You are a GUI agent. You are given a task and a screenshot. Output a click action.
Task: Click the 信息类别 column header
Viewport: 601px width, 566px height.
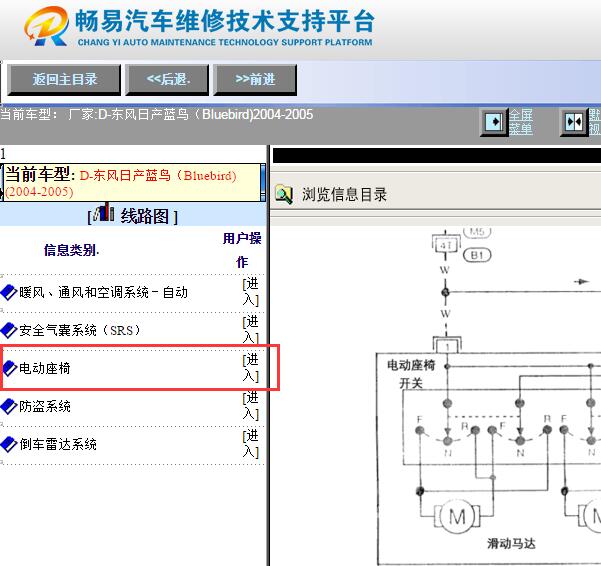click(71, 250)
